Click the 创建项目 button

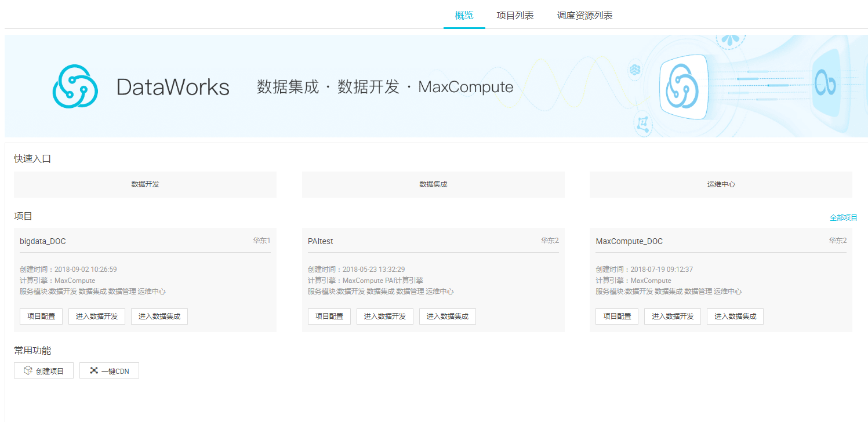pyautogui.click(x=43, y=371)
